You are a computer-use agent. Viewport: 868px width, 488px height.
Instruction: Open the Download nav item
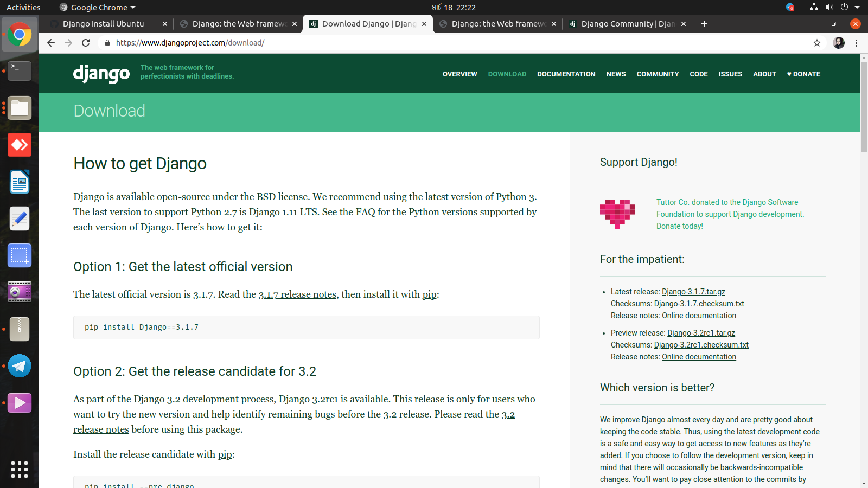tap(507, 74)
